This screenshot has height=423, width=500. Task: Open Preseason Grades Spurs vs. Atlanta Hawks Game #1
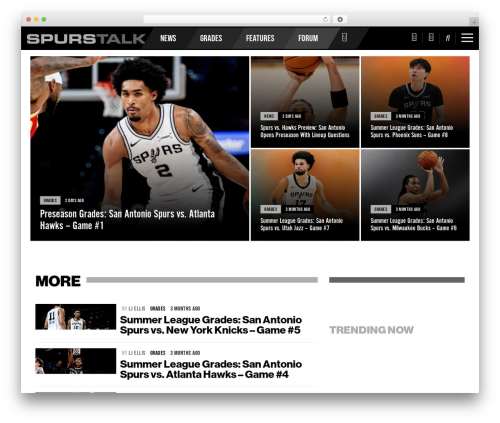127,219
